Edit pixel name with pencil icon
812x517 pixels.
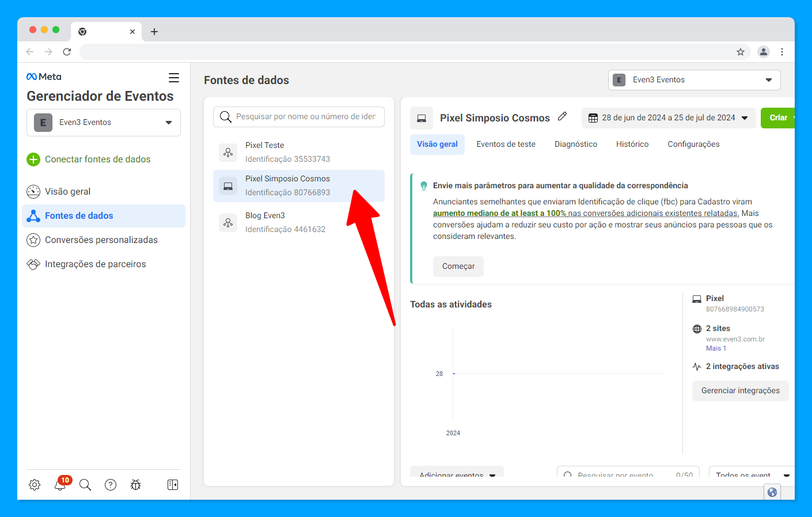563,116
